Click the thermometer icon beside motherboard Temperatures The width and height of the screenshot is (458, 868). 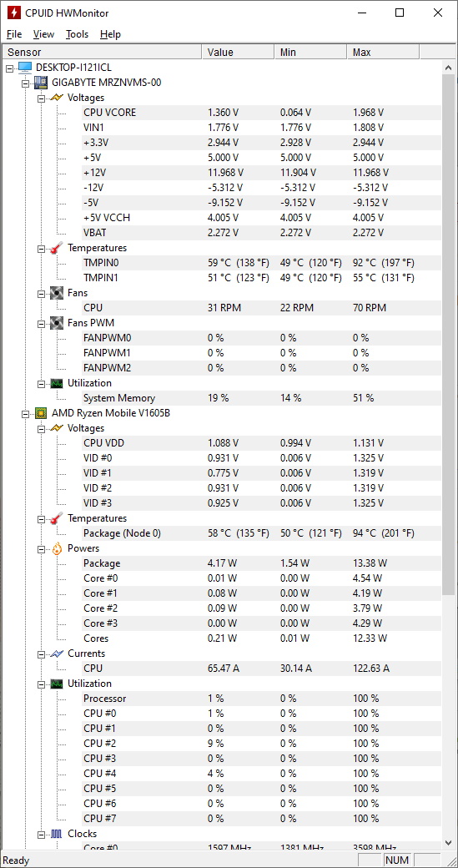click(57, 248)
